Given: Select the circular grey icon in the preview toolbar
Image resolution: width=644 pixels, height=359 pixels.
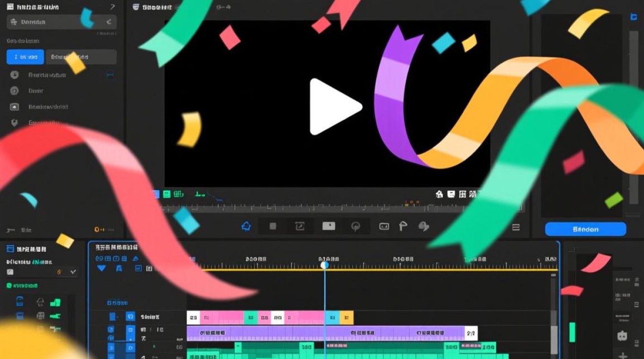Looking at the screenshot, I should point(356,226).
